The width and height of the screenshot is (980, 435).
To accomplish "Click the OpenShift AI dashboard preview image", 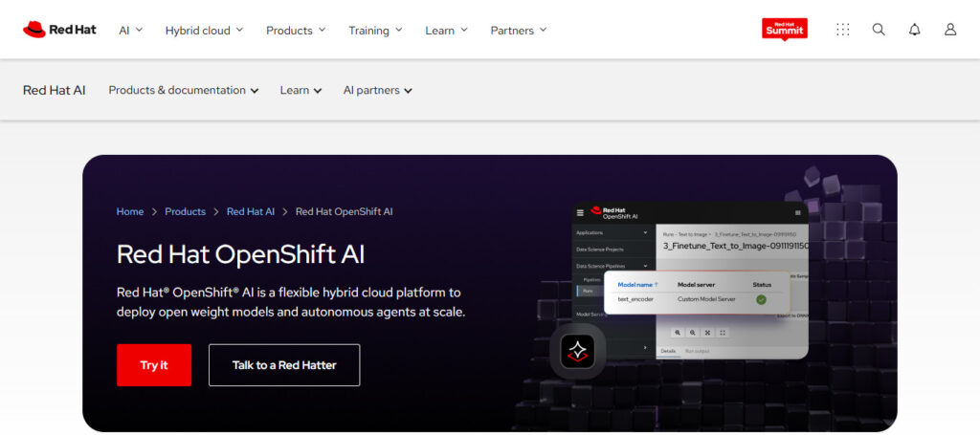I will (690, 280).
